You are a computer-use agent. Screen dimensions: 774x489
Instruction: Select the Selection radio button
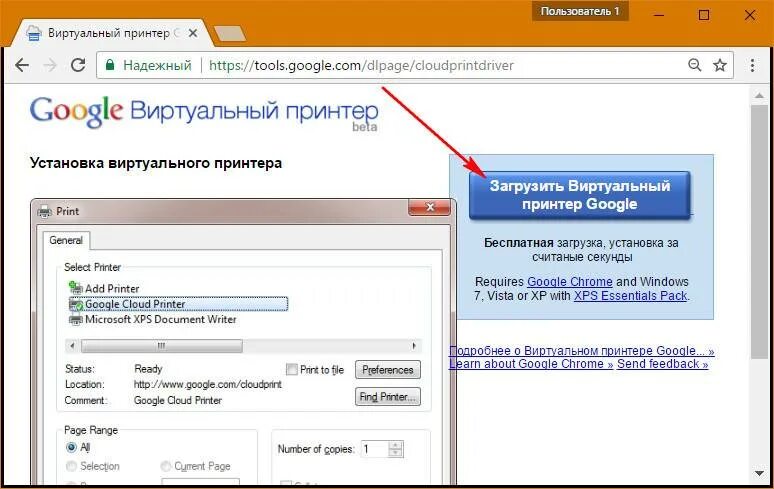(x=72, y=466)
